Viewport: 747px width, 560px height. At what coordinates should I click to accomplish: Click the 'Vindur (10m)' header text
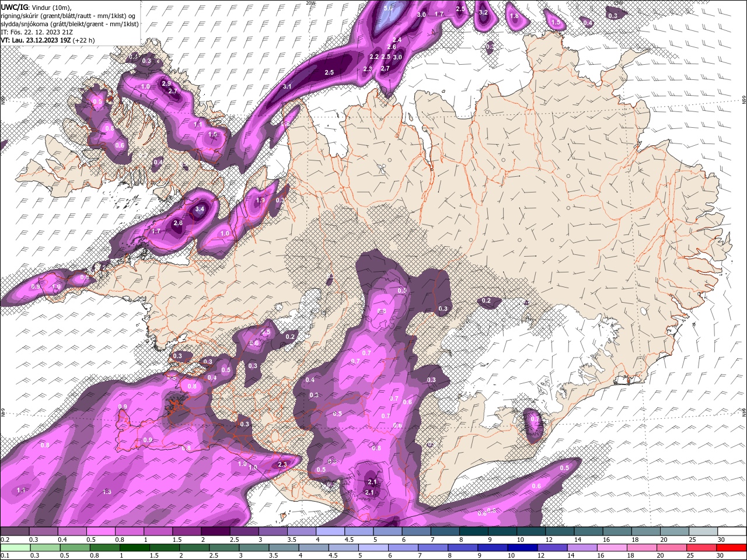[51, 6]
